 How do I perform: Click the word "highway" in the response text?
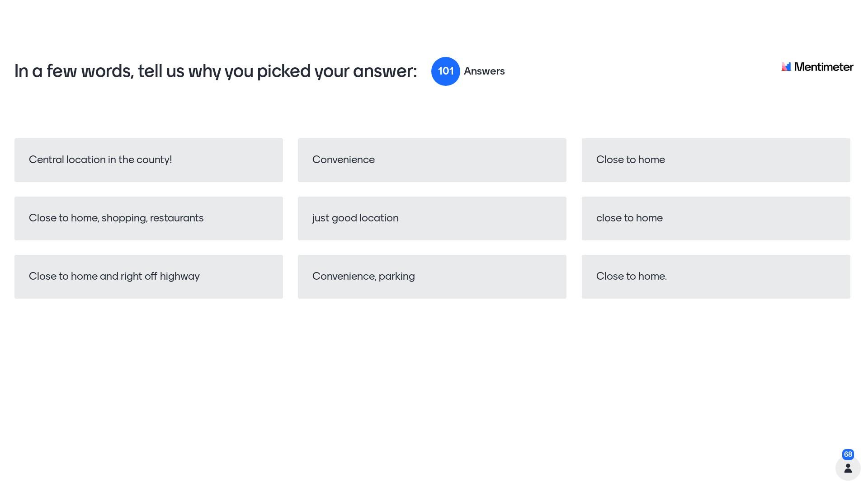[179, 277]
